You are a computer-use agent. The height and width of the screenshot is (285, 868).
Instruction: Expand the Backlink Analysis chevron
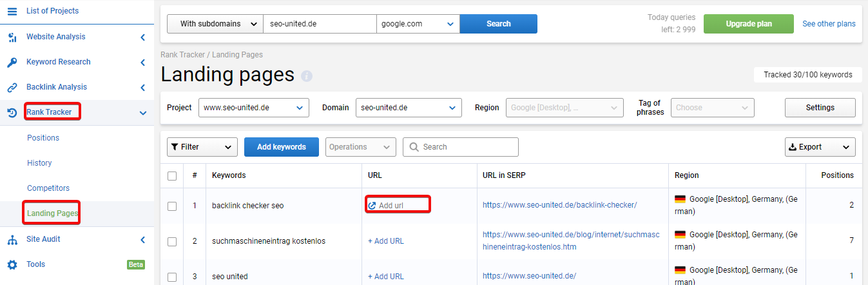[142, 88]
